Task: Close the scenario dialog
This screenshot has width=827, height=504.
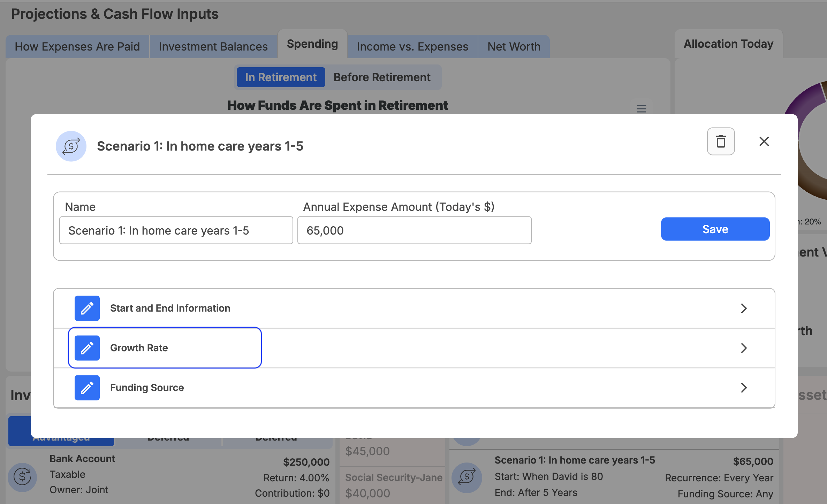Action: tap(764, 142)
